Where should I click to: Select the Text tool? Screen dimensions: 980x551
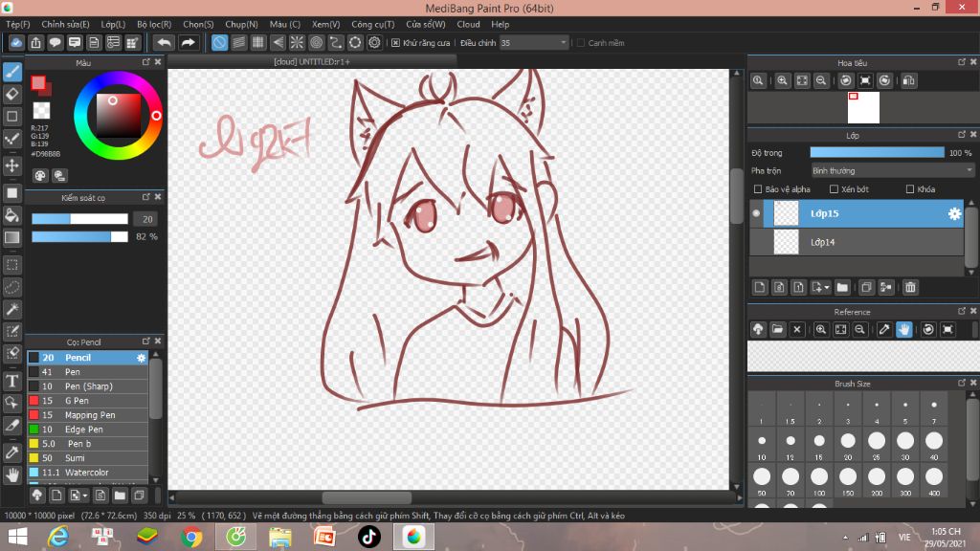(x=11, y=381)
